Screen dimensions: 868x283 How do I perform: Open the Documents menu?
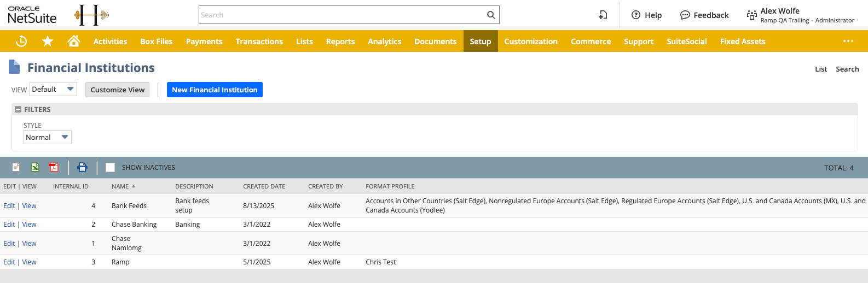coord(436,41)
